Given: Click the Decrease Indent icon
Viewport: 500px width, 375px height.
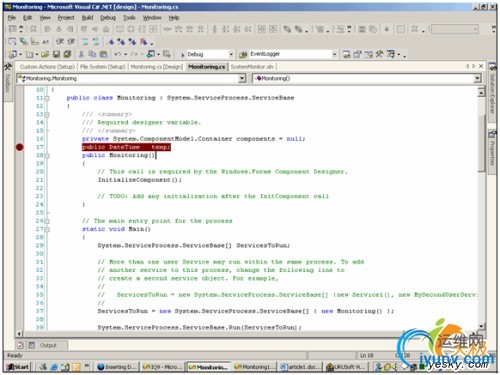Looking at the screenshot, I should click(x=60, y=42).
